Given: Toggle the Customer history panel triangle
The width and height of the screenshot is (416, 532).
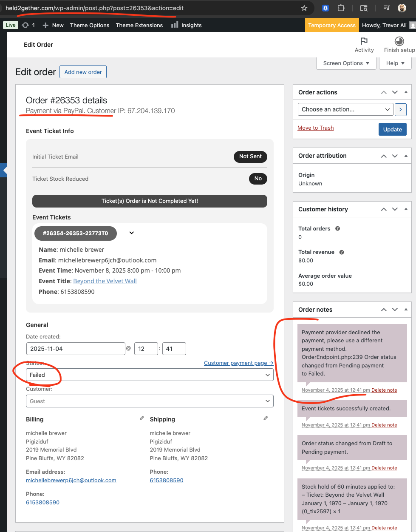Looking at the screenshot, I should [x=406, y=209].
